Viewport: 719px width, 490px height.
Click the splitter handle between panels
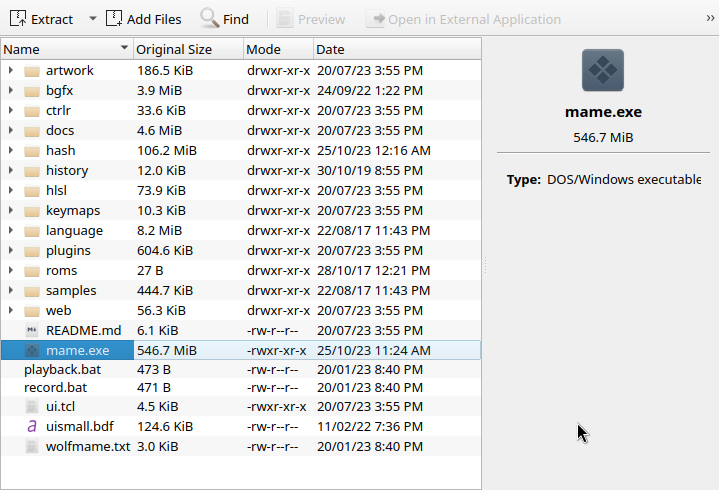pyautogui.click(x=485, y=264)
